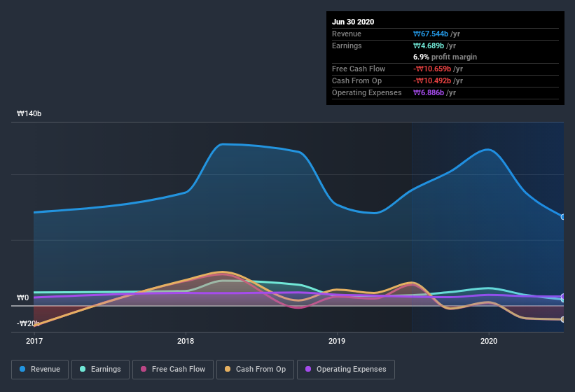Click the 6.9% profit margin text
Image resolution: width=575 pixels, height=392 pixels.
[x=445, y=57]
